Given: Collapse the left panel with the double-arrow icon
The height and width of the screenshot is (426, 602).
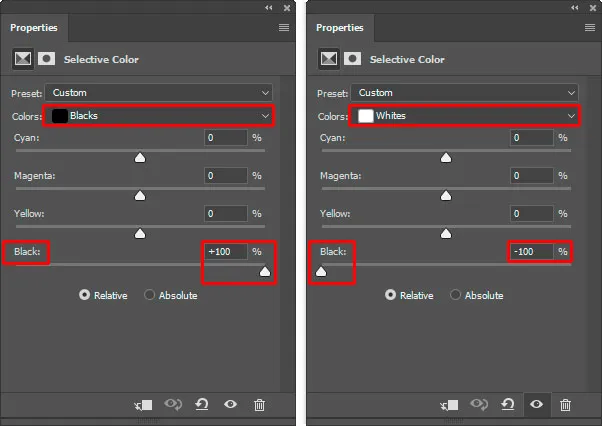Looking at the screenshot, I should 268,8.
